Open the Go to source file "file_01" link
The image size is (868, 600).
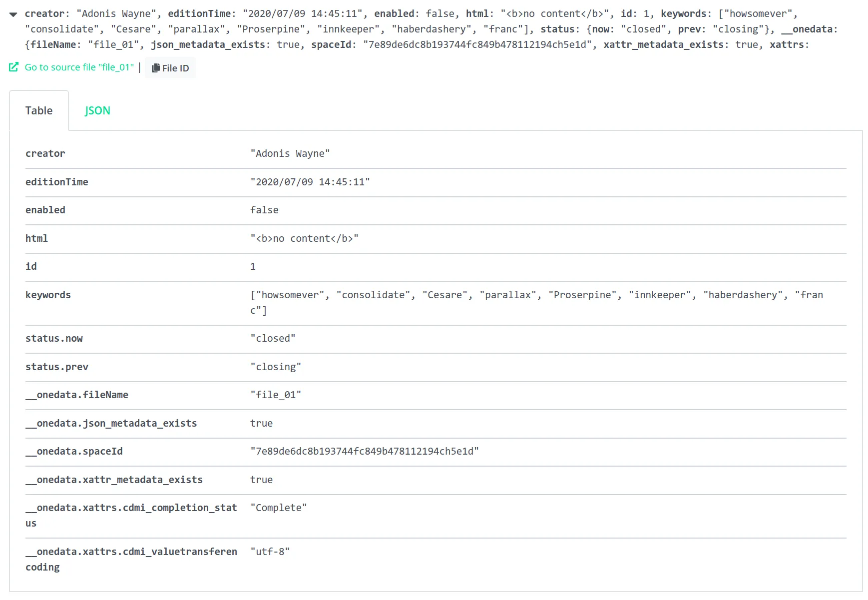coord(79,67)
